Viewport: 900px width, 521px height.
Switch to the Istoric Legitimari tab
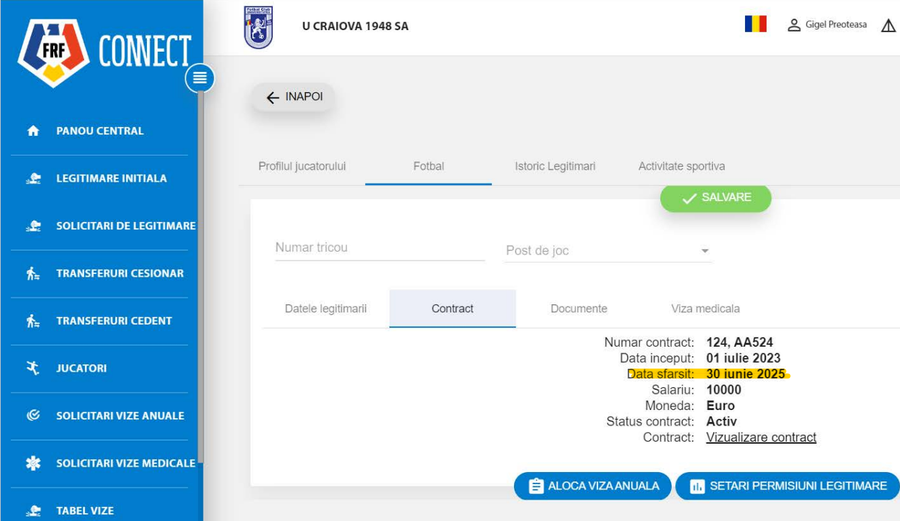coord(555,166)
